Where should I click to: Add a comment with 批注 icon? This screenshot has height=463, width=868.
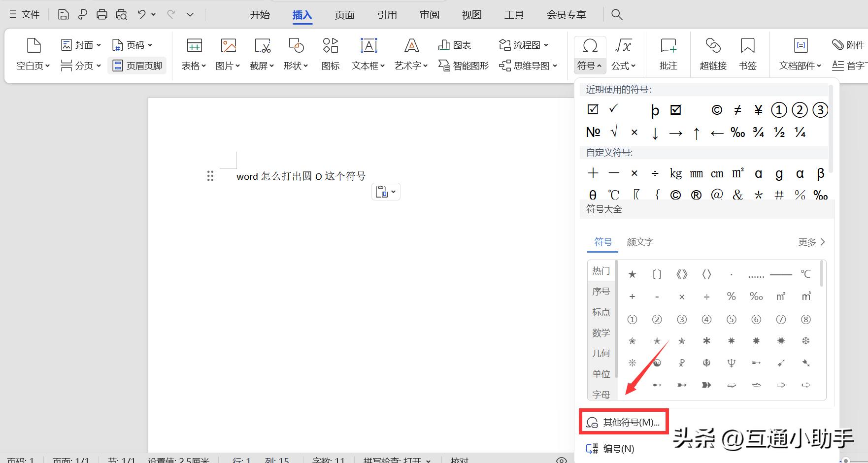pos(668,54)
